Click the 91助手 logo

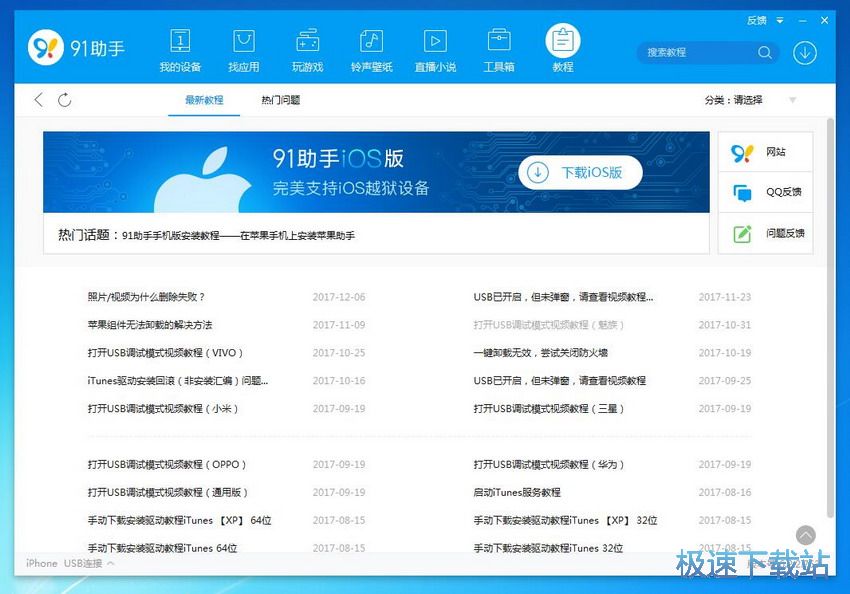[76, 48]
